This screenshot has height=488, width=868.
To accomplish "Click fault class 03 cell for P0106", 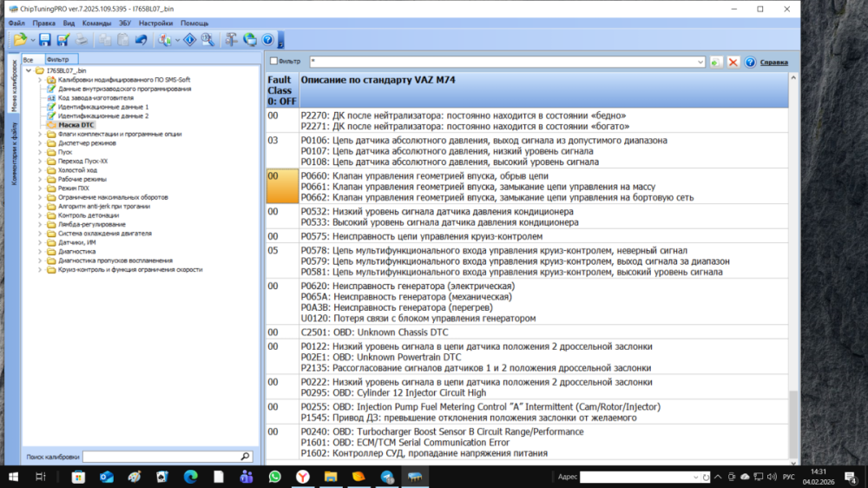I will coord(282,151).
